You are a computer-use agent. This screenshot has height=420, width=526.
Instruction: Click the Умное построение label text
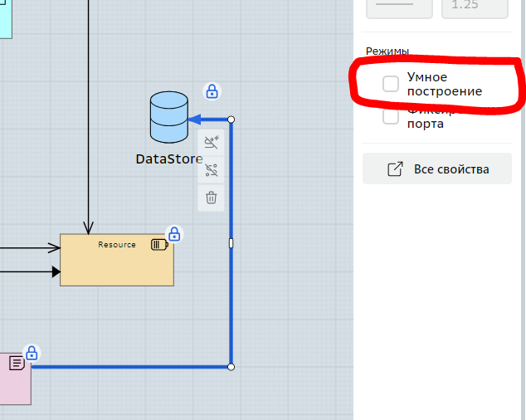[445, 84]
